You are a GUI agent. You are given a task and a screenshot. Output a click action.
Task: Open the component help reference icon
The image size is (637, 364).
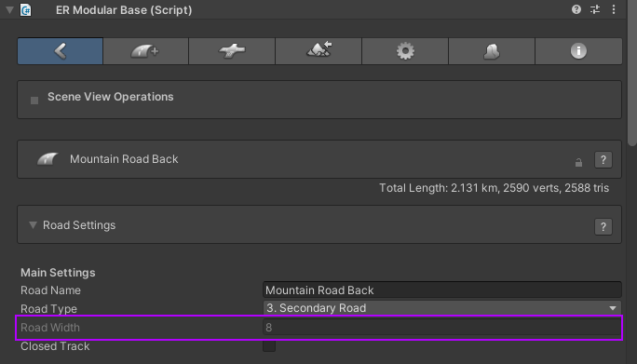(x=576, y=9)
